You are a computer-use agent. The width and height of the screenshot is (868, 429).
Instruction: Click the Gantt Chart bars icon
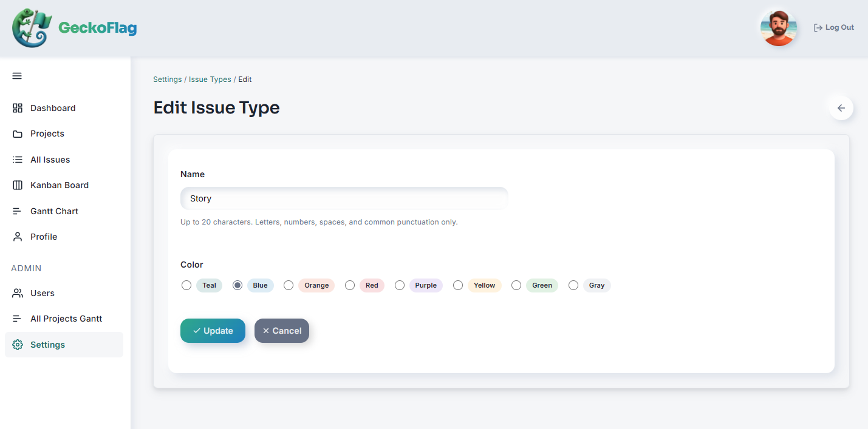(x=18, y=211)
